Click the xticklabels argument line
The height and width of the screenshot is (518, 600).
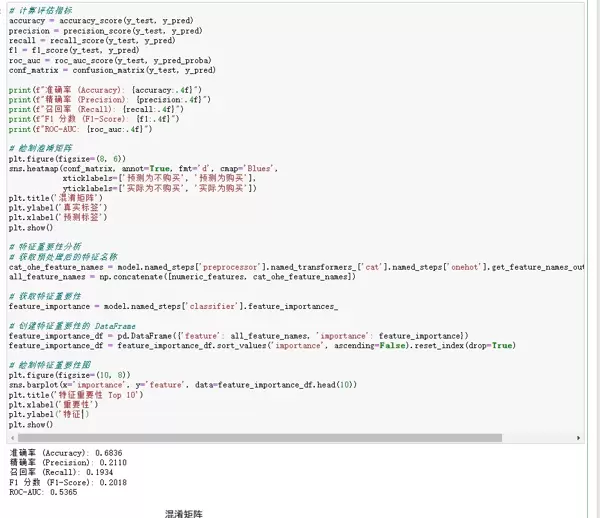(160, 178)
